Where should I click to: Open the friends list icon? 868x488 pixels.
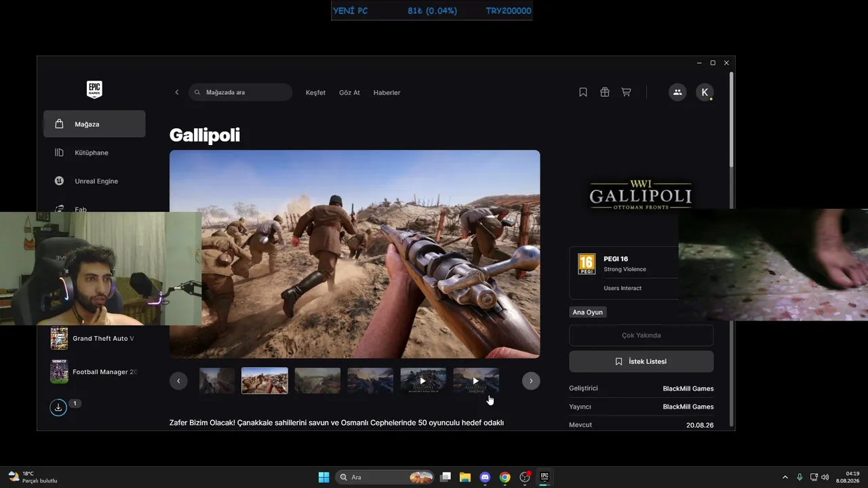coord(677,92)
